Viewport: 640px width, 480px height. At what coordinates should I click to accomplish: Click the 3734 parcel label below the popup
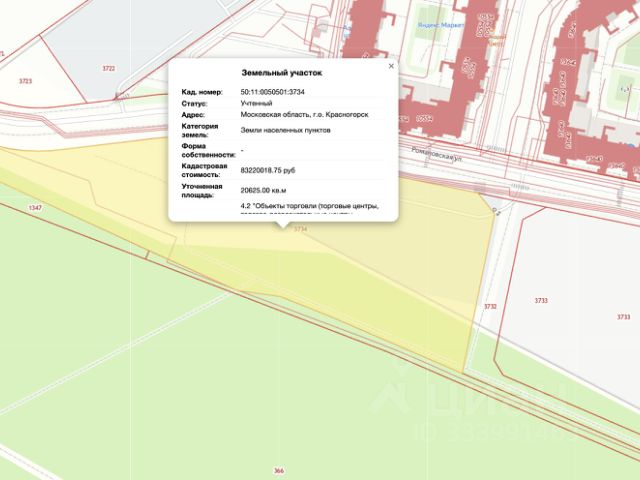pyautogui.click(x=300, y=229)
